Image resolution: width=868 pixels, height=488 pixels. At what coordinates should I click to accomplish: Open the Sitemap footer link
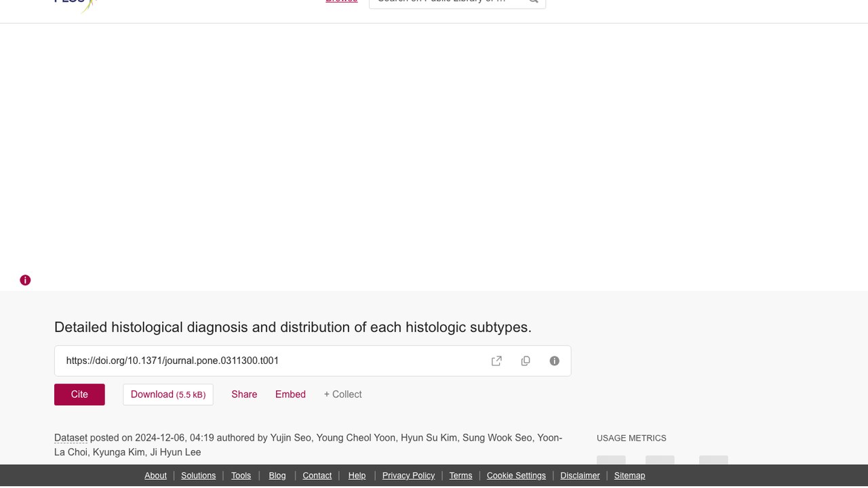click(629, 475)
